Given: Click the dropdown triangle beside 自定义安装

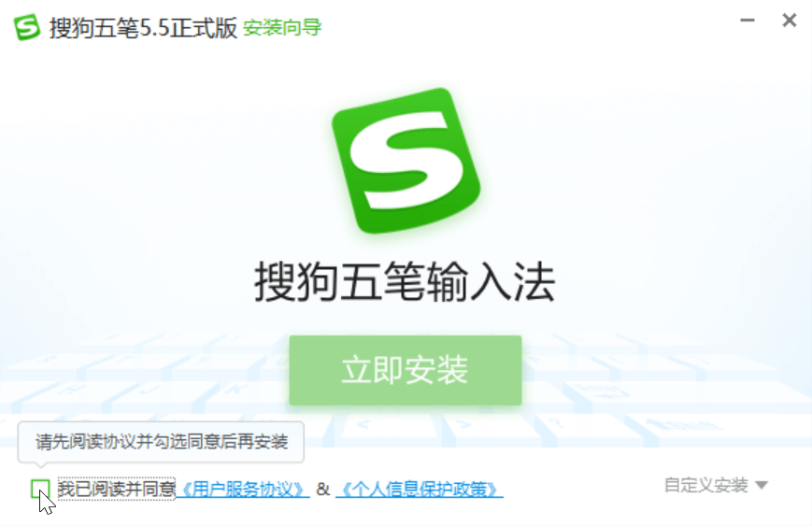Looking at the screenshot, I should 762,486.
